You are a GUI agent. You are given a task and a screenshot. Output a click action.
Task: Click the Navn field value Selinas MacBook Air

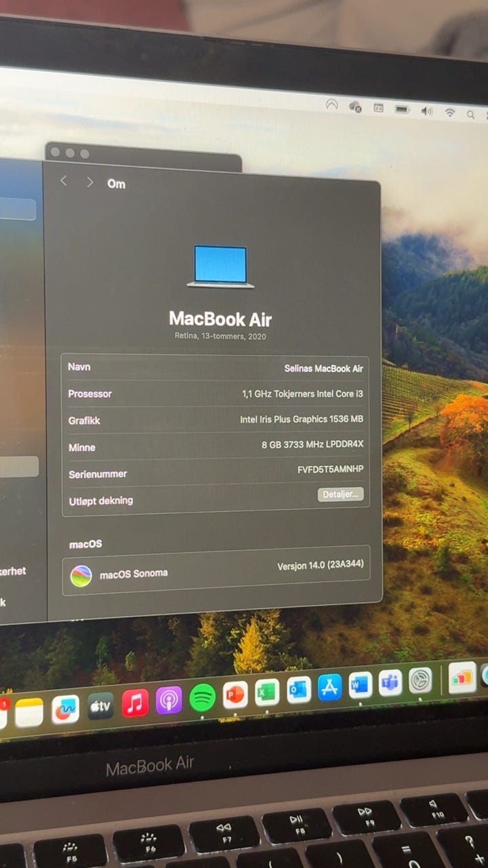323,368
